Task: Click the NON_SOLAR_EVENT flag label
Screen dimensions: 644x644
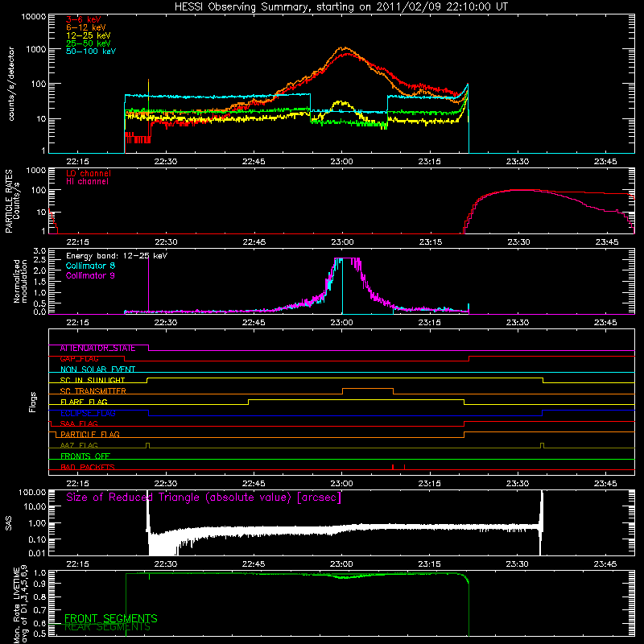Action: (97, 369)
